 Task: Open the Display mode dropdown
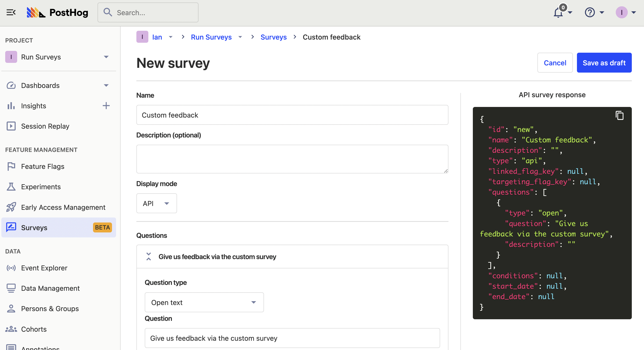point(156,203)
